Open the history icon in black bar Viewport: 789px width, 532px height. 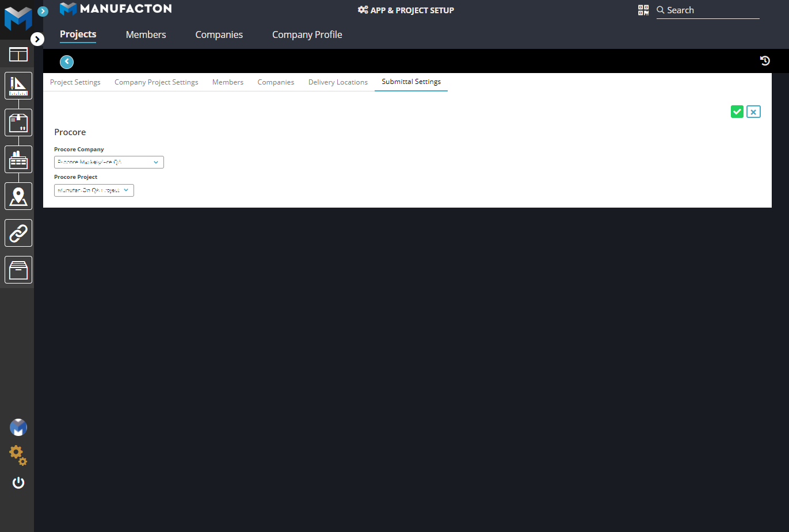point(765,61)
